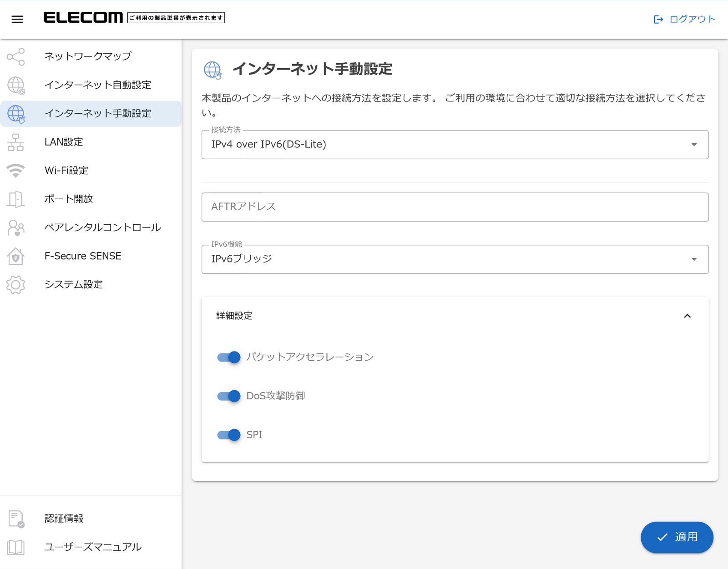Toggle DoS攻撃防御 switch
728x569 pixels.
pos(229,396)
